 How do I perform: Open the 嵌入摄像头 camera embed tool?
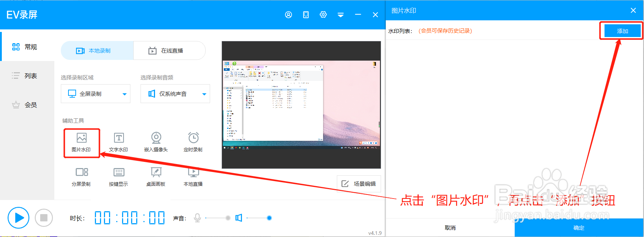[x=156, y=143]
